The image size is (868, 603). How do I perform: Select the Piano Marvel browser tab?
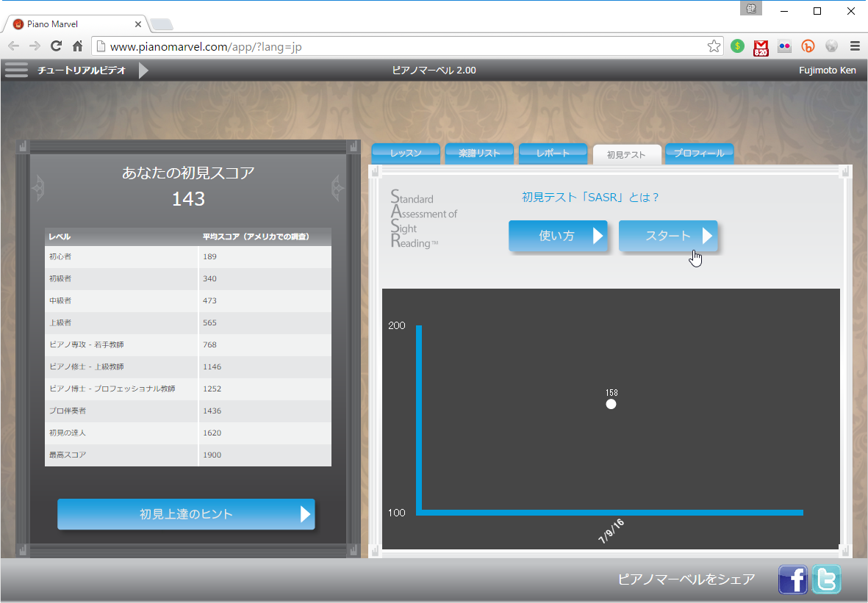coord(76,24)
